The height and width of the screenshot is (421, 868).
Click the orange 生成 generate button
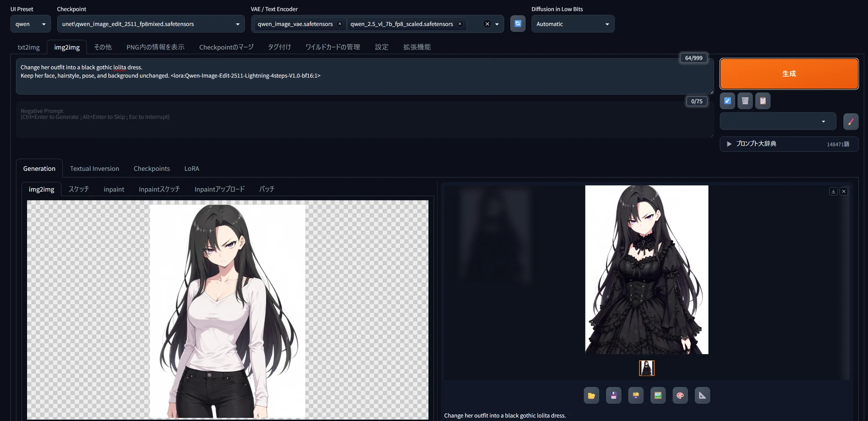pos(789,74)
